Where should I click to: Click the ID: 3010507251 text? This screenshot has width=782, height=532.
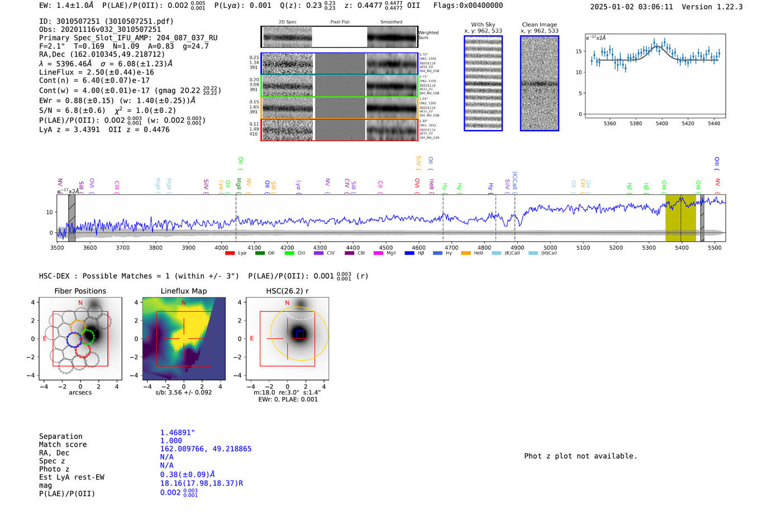tap(106, 21)
